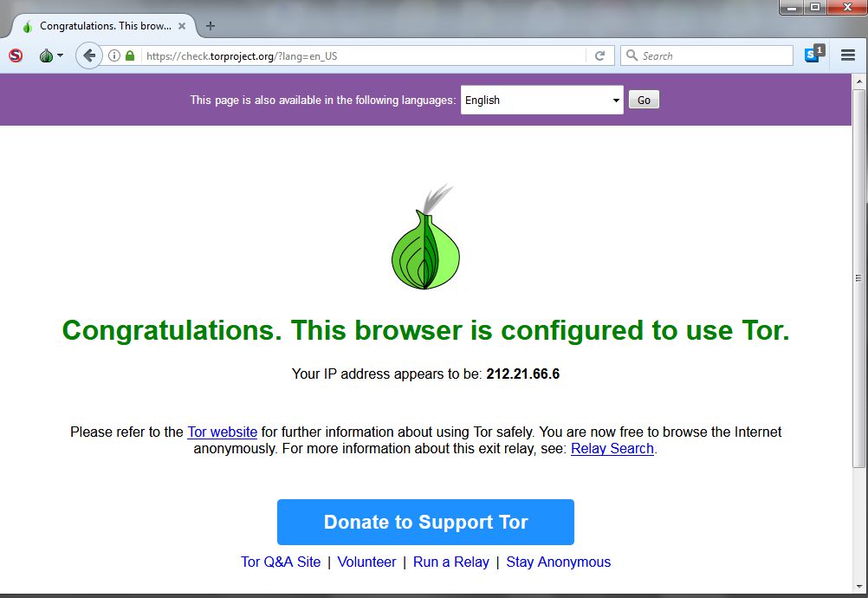This screenshot has width=868, height=598.
Task: Click the green padlock security icon
Action: [x=130, y=55]
